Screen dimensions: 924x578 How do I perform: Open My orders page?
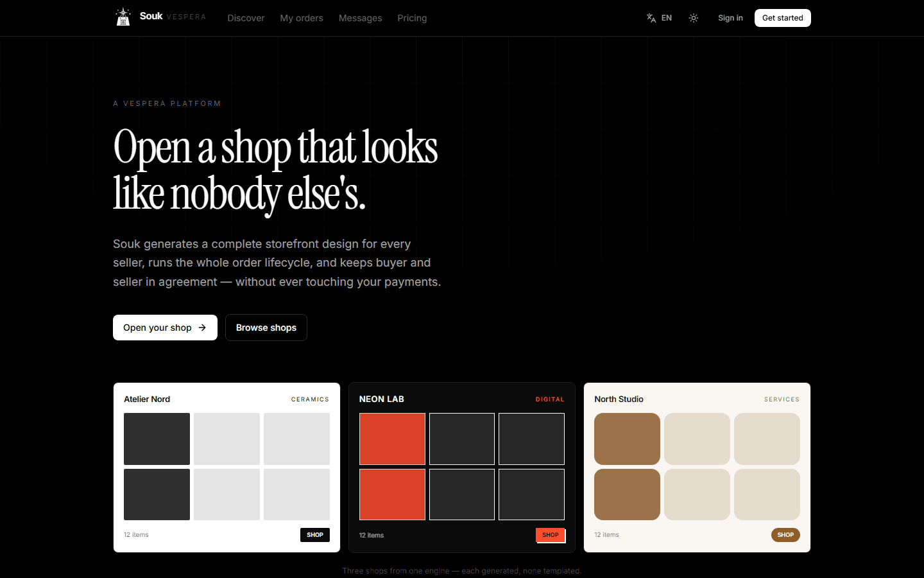302,18
